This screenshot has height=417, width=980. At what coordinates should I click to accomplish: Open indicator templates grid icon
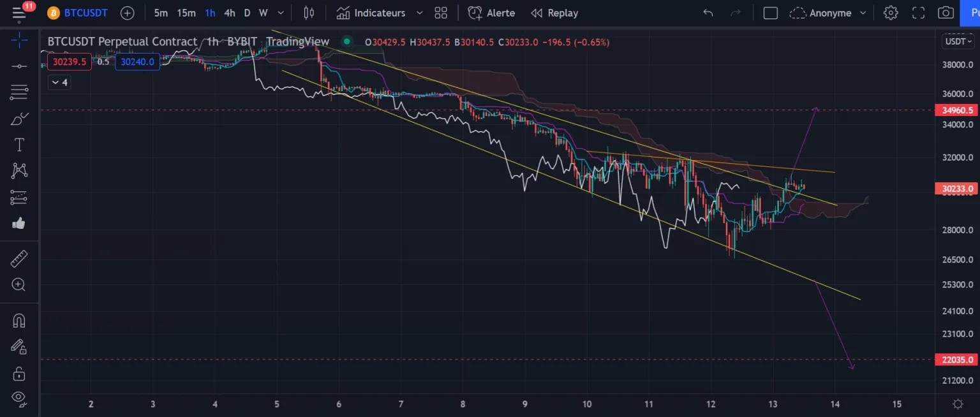tap(441, 13)
